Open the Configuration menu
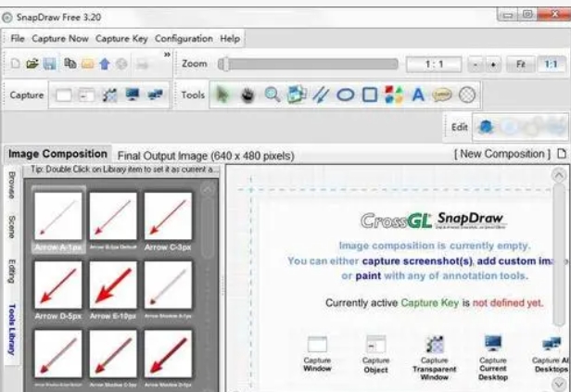 [184, 39]
